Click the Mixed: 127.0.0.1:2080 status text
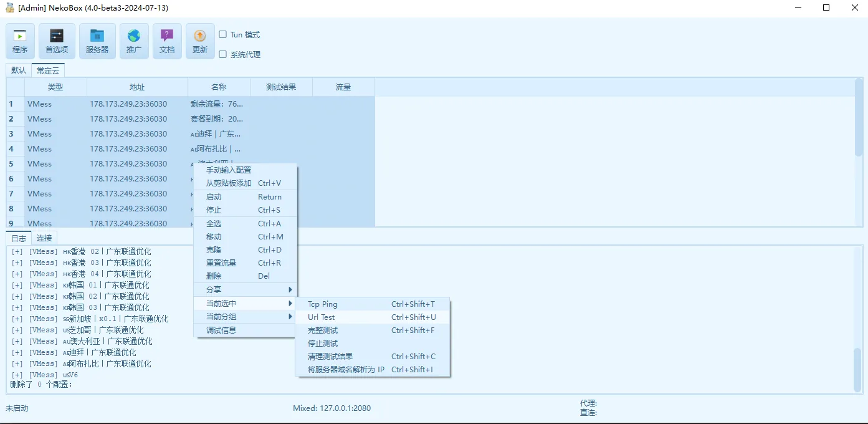Viewport: 868px width, 424px height. point(331,408)
